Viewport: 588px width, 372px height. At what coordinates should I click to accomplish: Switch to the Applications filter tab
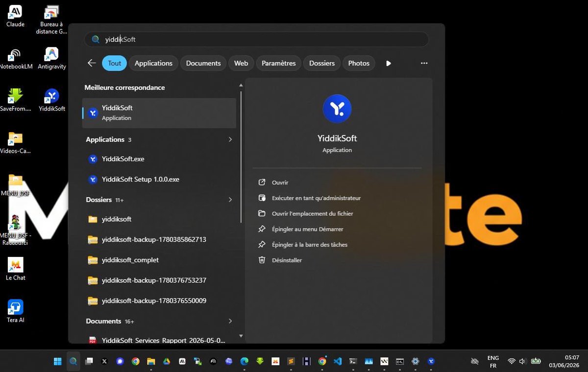point(153,63)
